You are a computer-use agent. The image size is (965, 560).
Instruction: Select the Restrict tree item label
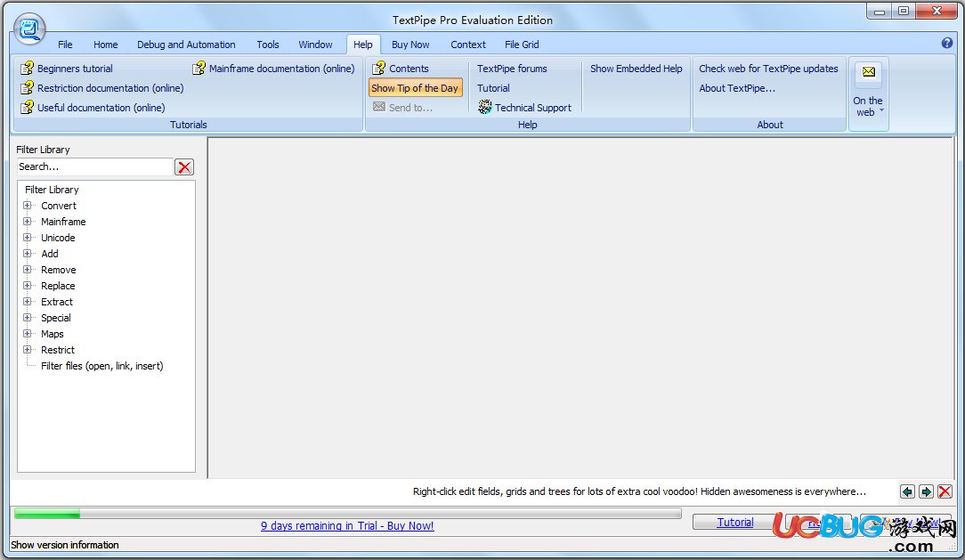[x=58, y=350]
